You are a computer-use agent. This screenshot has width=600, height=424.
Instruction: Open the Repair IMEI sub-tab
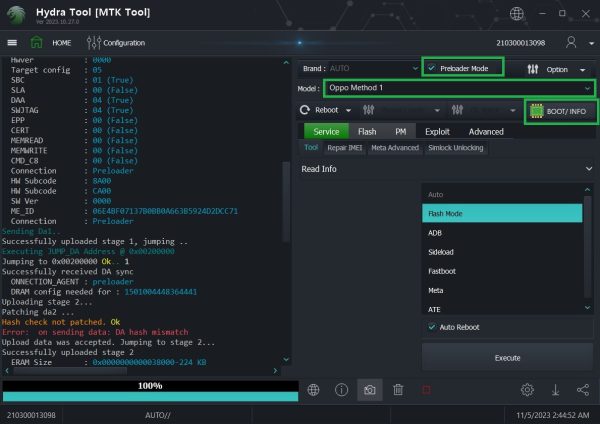[x=344, y=148]
